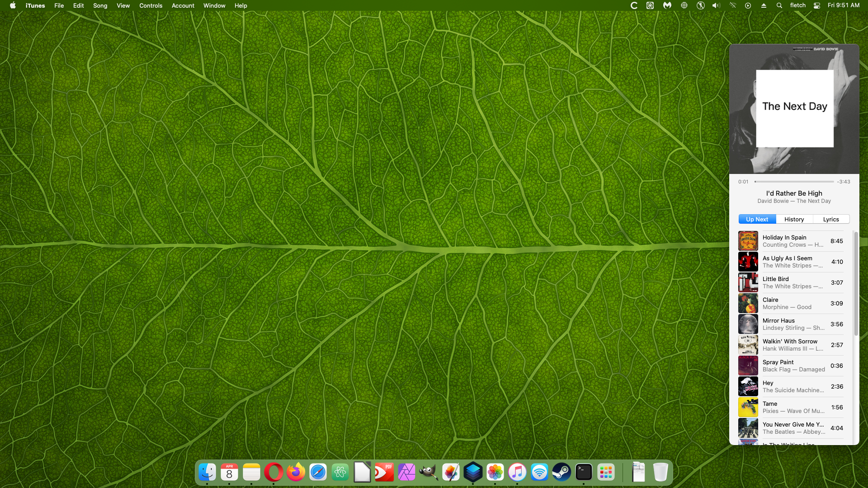The image size is (868, 488).
Task: Click the playback progress slider
Action: (x=794, y=182)
